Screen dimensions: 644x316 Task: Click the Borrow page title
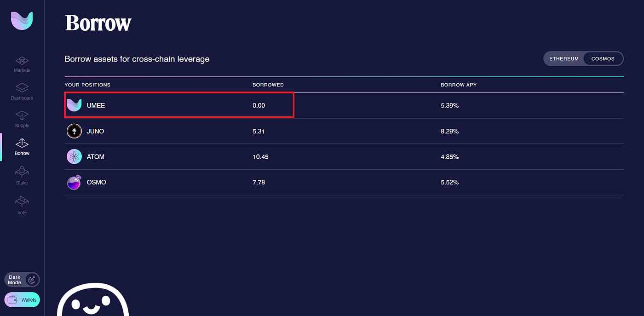[x=98, y=23]
